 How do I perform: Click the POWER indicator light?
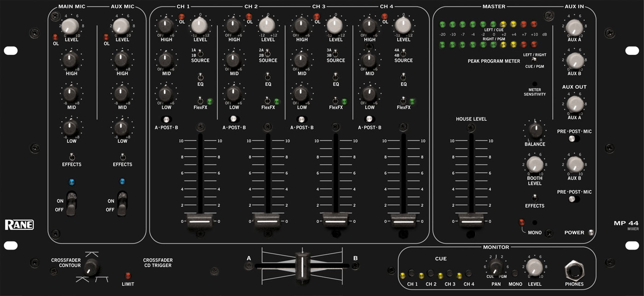tap(592, 232)
